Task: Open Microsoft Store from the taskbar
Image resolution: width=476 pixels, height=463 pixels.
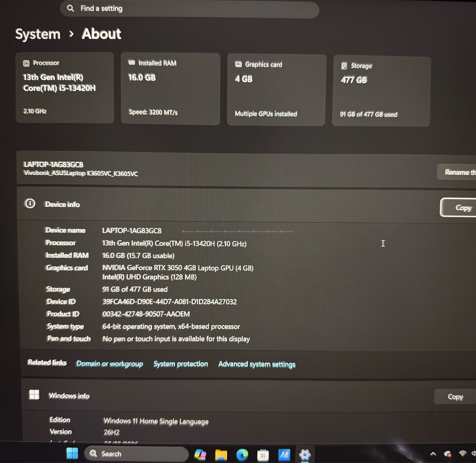Action: (263, 455)
